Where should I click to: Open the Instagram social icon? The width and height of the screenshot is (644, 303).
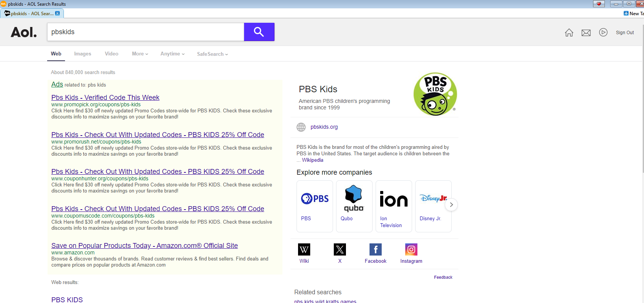point(411,249)
